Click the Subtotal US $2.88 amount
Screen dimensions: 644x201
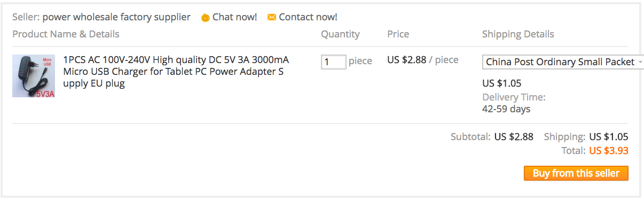(514, 137)
